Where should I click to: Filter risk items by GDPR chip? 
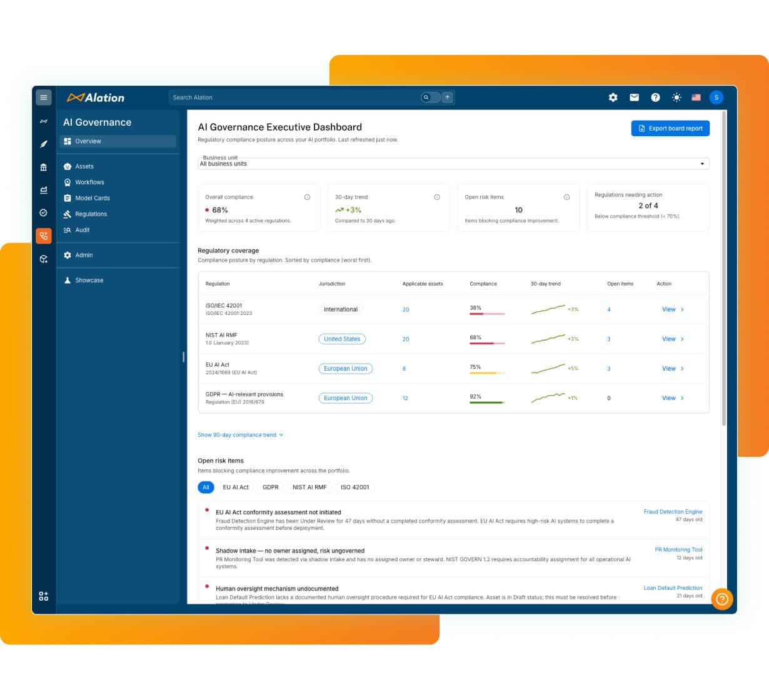coord(271,487)
